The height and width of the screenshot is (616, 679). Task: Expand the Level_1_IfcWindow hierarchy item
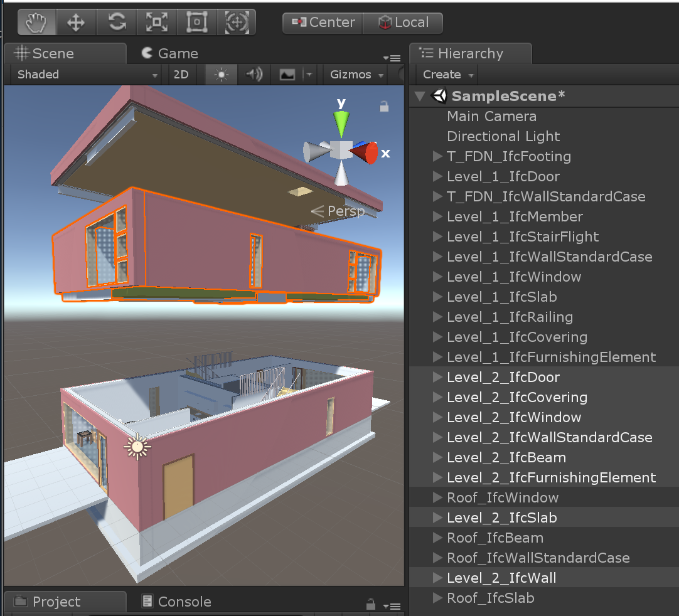[436, 277]
